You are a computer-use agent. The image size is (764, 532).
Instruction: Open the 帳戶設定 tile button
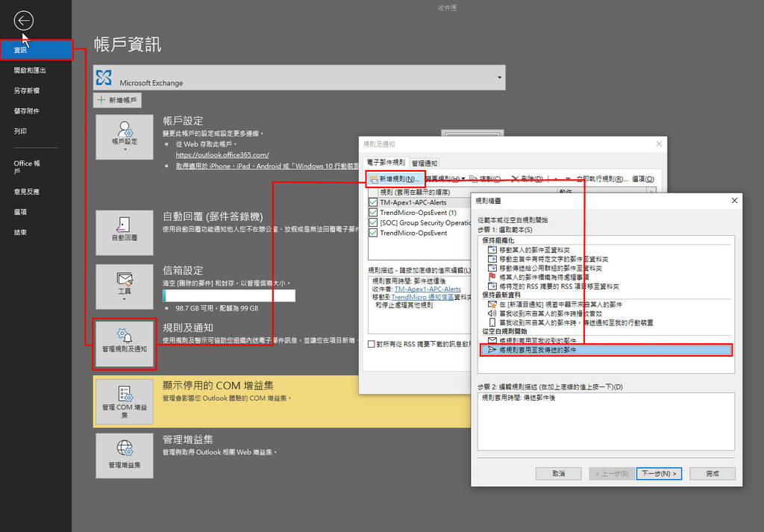[125, 137]
